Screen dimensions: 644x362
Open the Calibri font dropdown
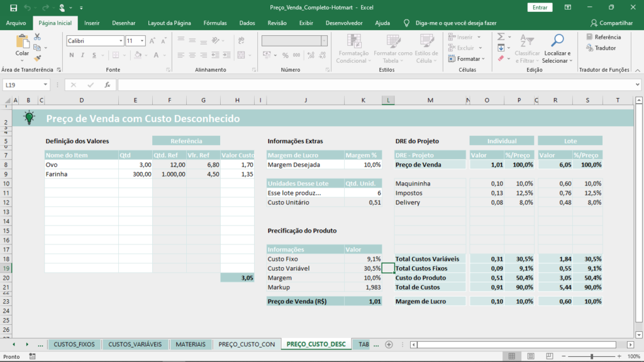[119, 40]
